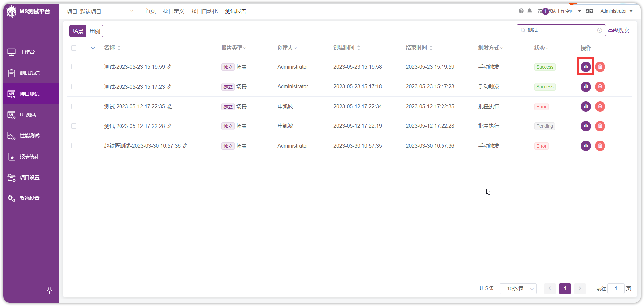Open the help question mark icon
Viewport: 644px width, 306px height.
[521, 11]
